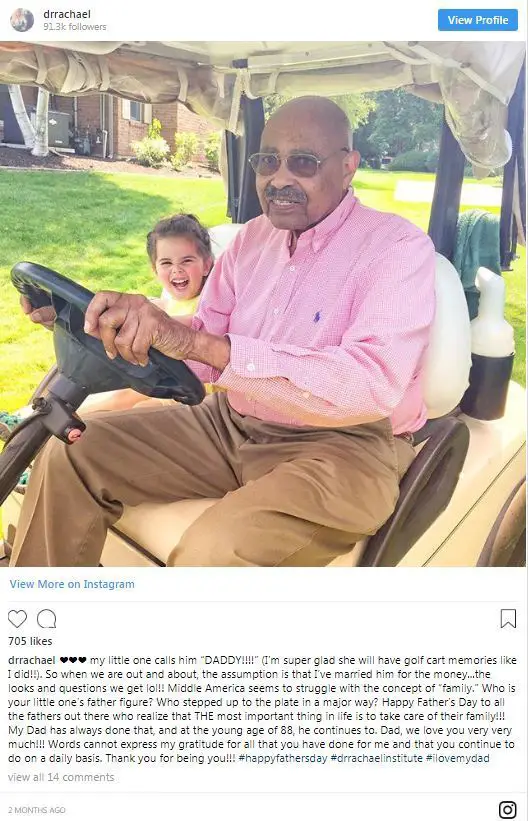Click the caption text body

pyautogui.click(x=262, y=709)
